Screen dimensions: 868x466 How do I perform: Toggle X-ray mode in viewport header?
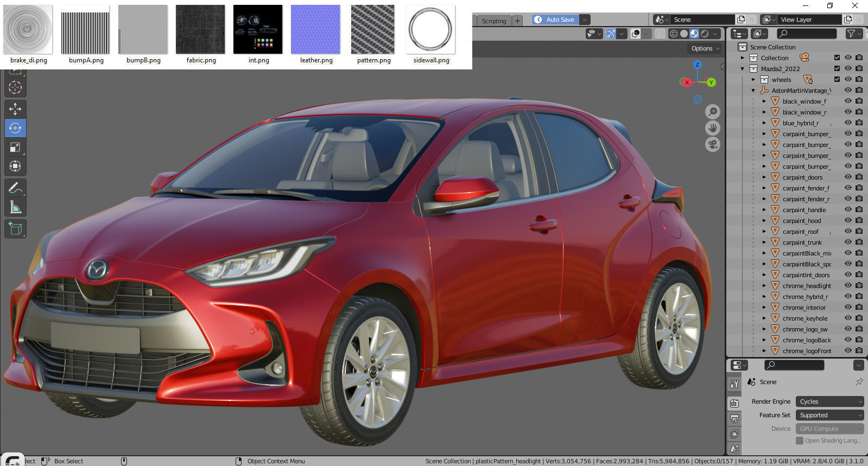[660, 34]
